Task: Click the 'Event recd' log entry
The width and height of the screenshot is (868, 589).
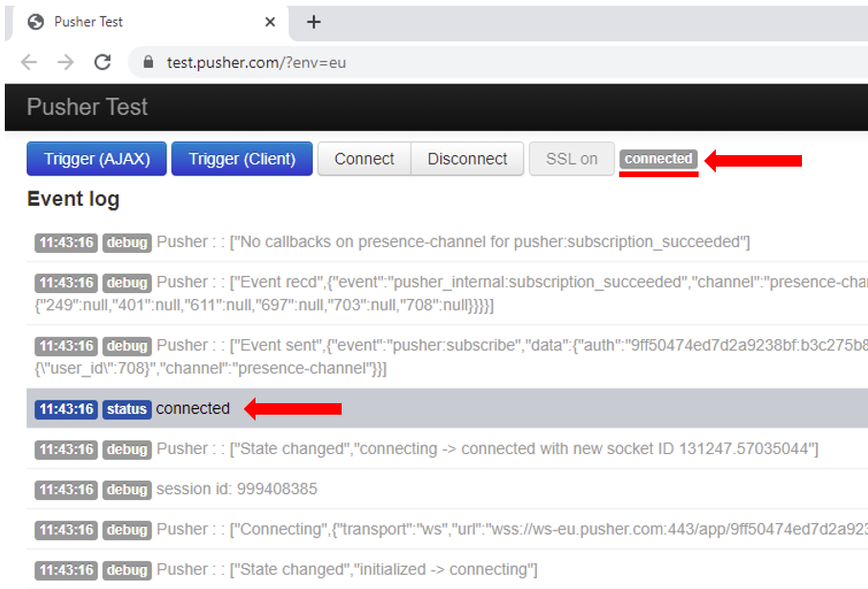Action: tap(447, 293)
